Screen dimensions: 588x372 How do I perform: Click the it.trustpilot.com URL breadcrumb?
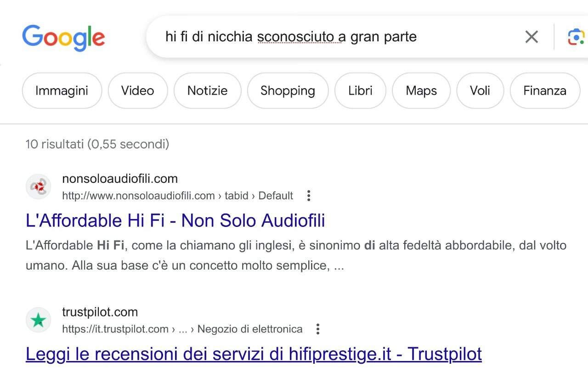tap(182, 329)
